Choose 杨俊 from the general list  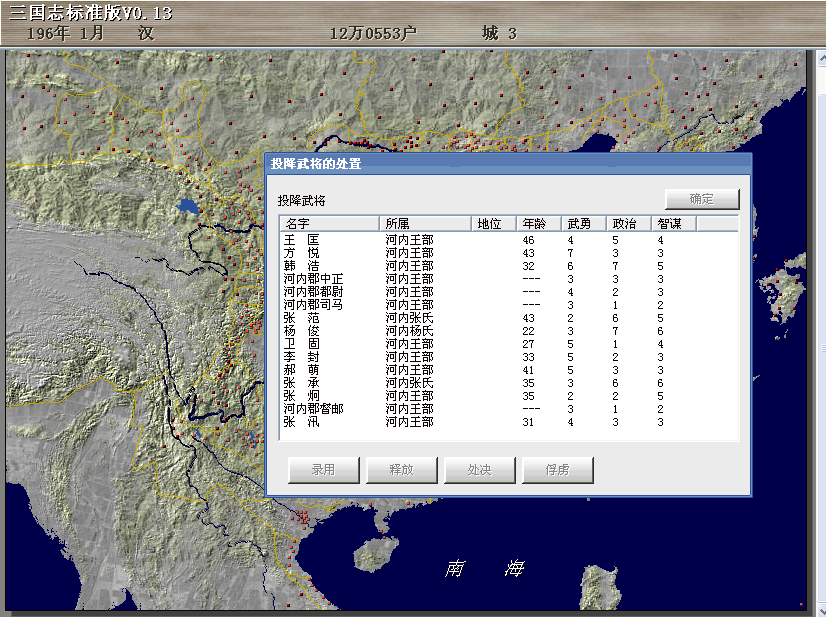coord(301,331)
